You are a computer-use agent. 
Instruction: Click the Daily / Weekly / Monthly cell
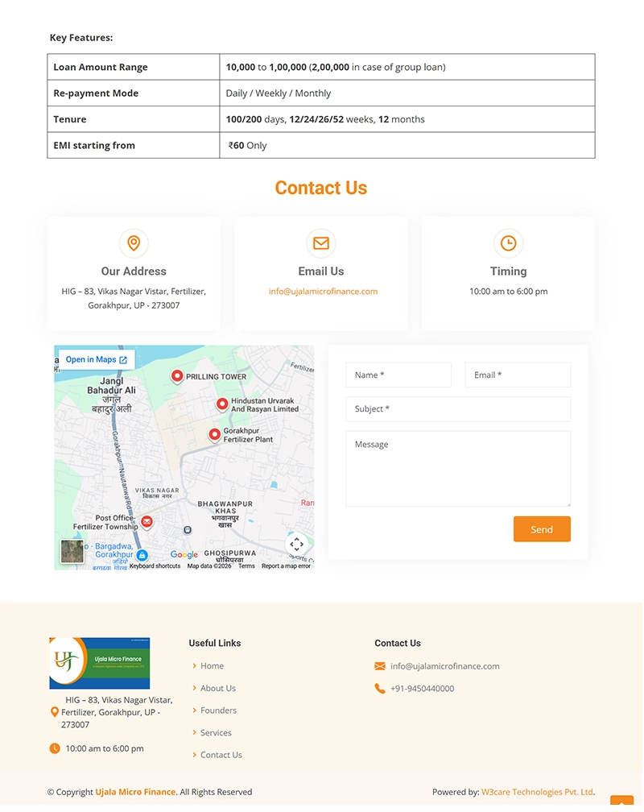tap(407, 93)
